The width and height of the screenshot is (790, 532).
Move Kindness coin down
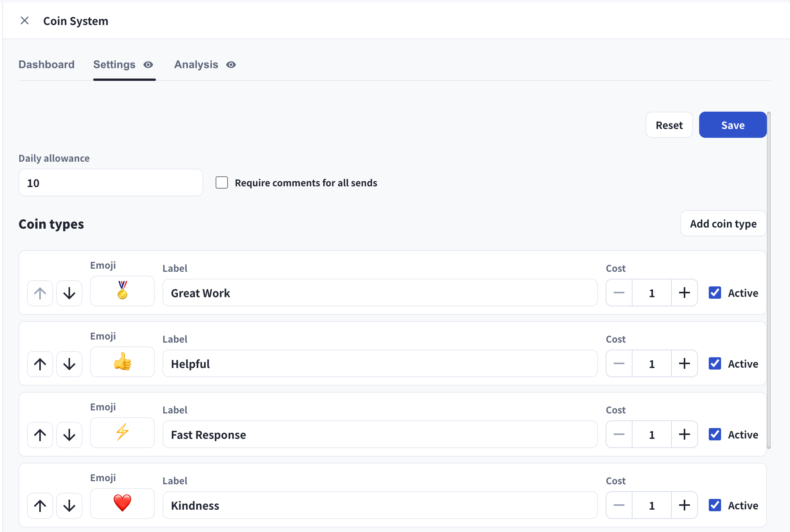(69, 506)
